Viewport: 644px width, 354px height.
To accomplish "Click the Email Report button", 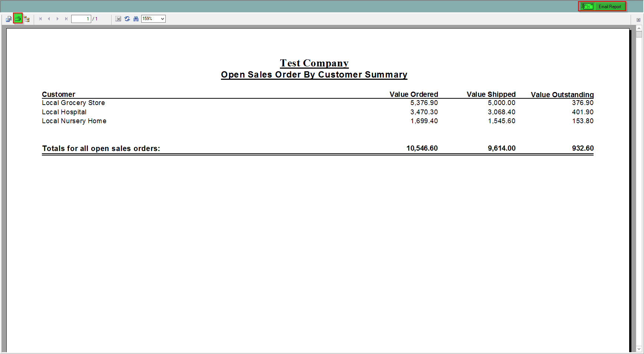I will pos(602,6).
